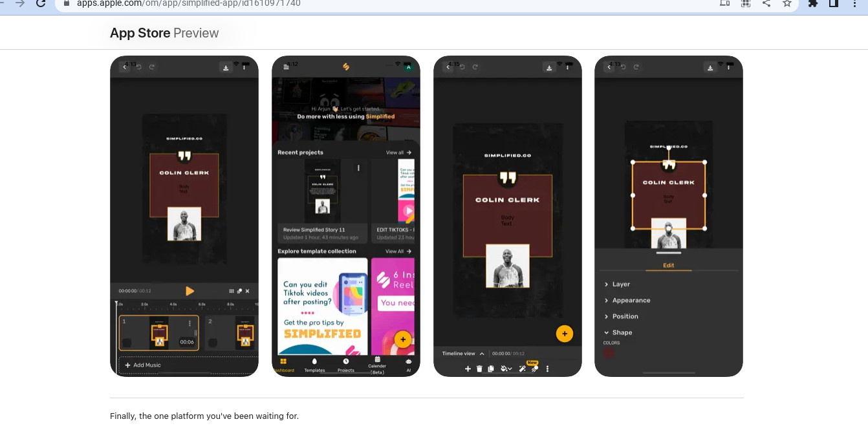The width and height of the screenshot is (868, 428).
Task: Bookmark this page with the star icon
Action: pos(787,3)
